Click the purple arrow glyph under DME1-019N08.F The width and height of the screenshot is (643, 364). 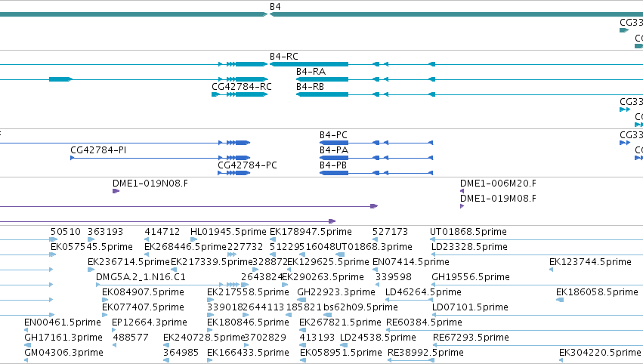tap(116, 191)
